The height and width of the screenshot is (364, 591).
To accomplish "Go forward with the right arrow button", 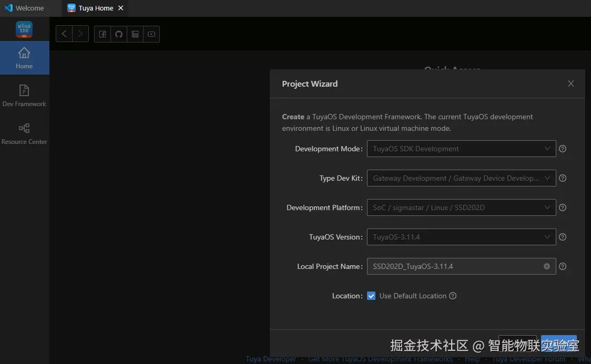I will pyautogui.click(x=80, y=34).
